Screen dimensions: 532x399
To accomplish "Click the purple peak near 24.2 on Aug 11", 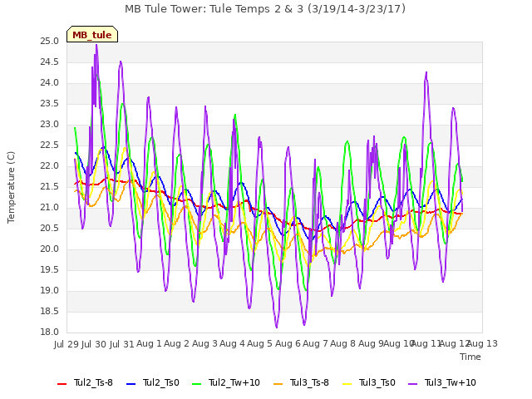I will coord(426,72).
